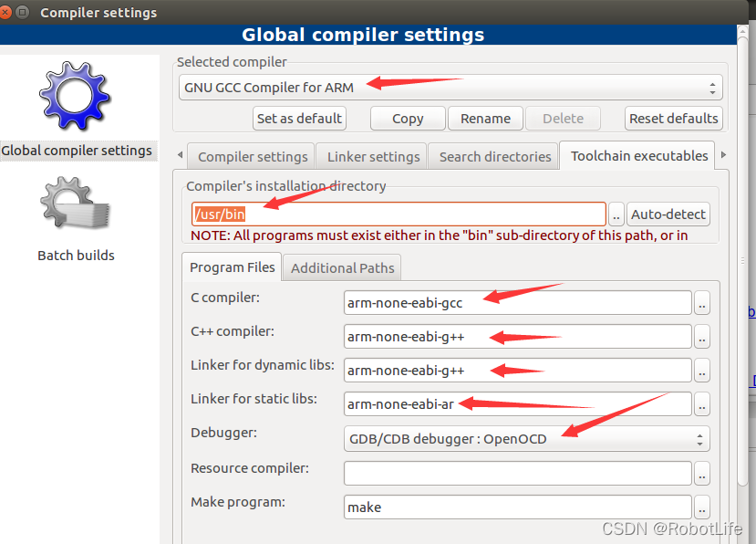Click the /usr/bin installation directory field

coord(399,214)
